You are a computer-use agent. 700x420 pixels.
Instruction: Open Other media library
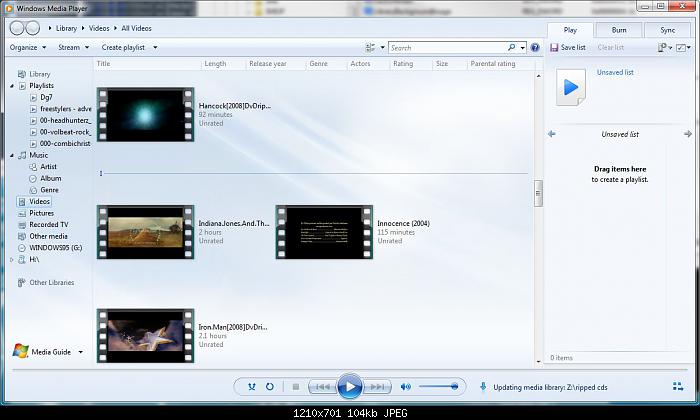pos(43,236)
